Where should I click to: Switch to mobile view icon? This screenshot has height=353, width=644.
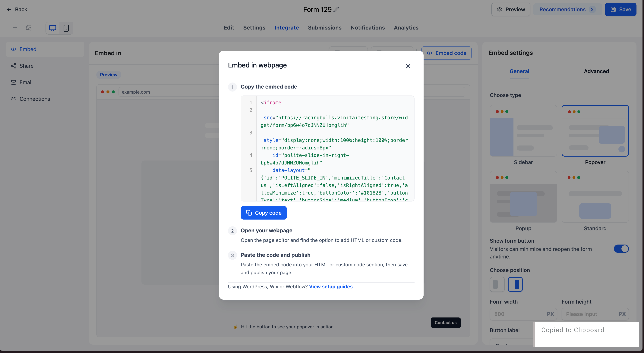[66, 28]
